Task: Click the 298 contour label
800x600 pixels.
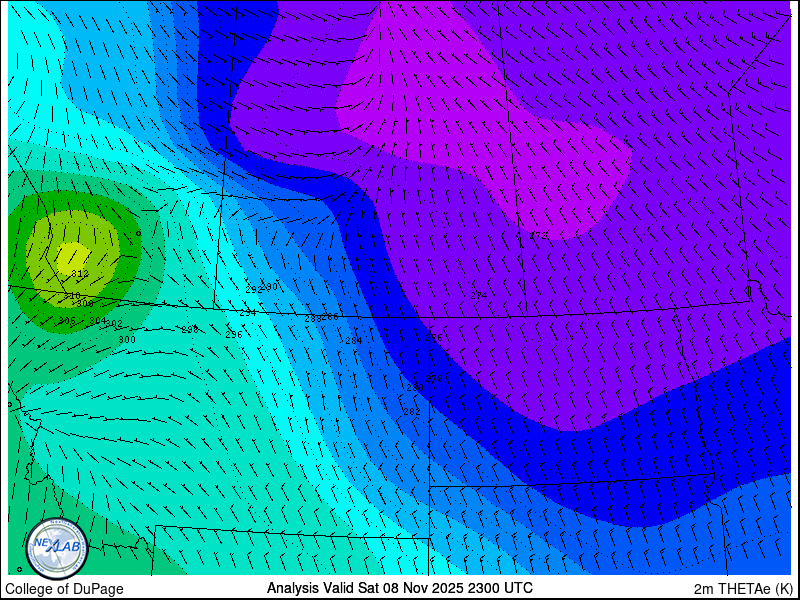Action: (190, 330)
